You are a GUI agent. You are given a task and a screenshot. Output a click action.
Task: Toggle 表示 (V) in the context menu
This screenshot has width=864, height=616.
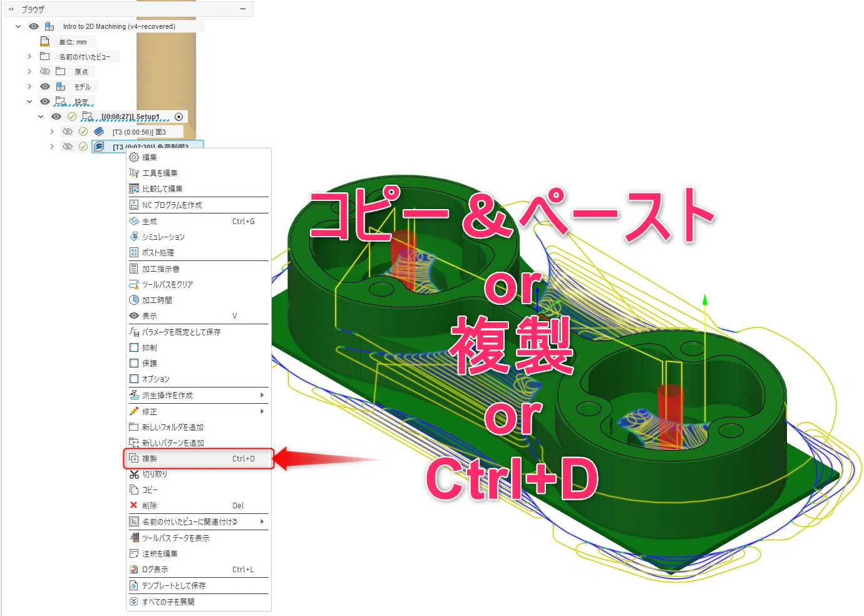click(198, 316)
